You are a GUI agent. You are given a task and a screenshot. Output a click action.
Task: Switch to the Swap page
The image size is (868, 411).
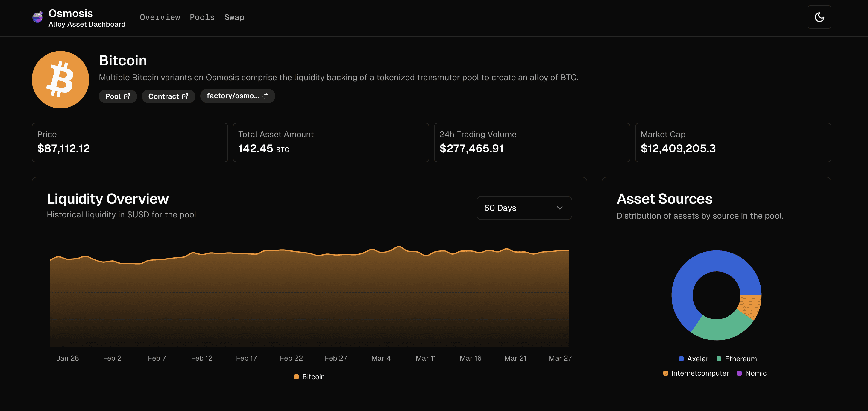click(235, 17)
